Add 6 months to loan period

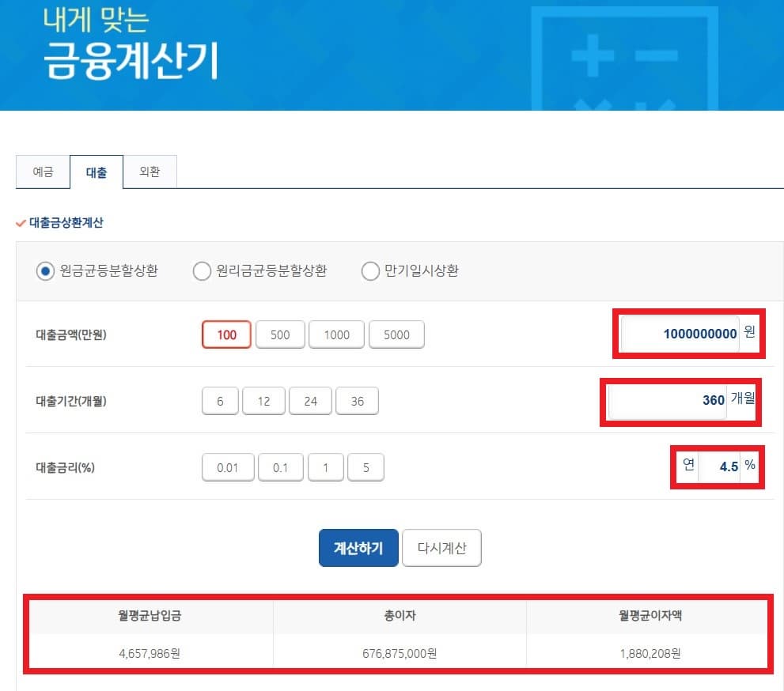coord(220,401)
